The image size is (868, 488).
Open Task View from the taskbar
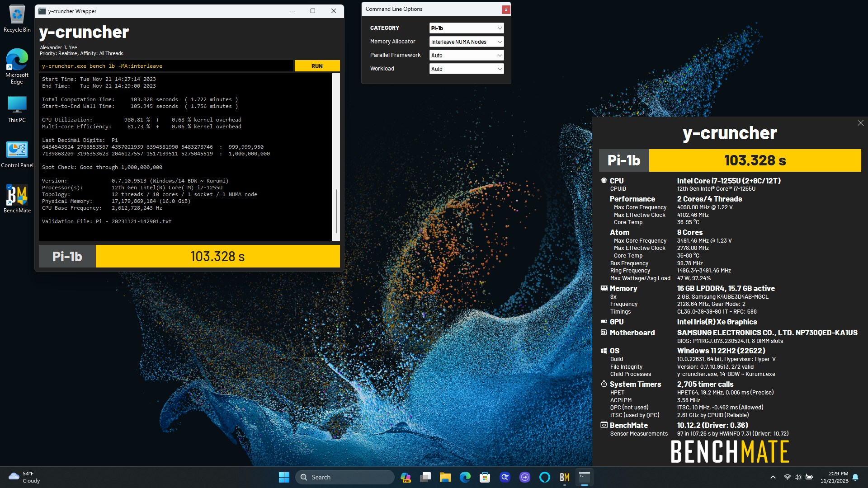pos(425,477)
